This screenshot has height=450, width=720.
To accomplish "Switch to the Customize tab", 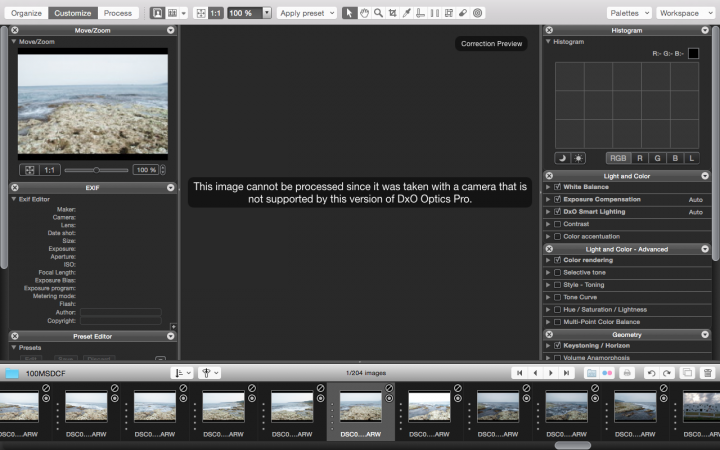I will (x=73, y=13).
